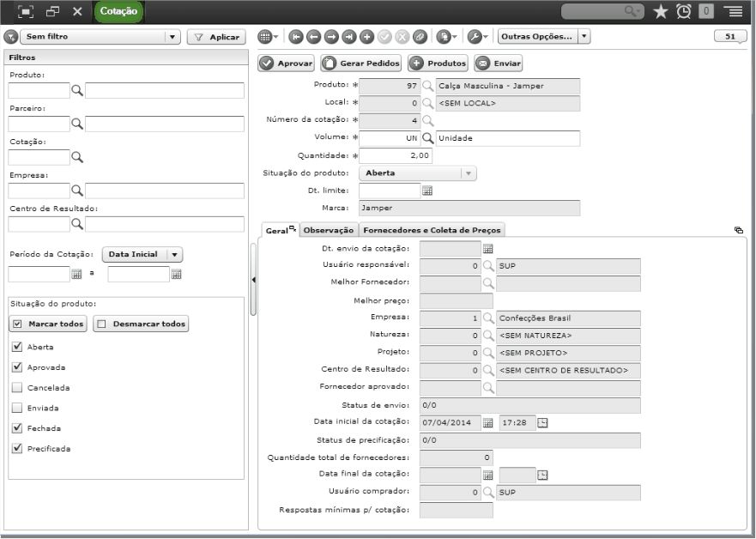756x539 pixels.
Task: Click the Aplicar filter button
Action: coord(216,37)
